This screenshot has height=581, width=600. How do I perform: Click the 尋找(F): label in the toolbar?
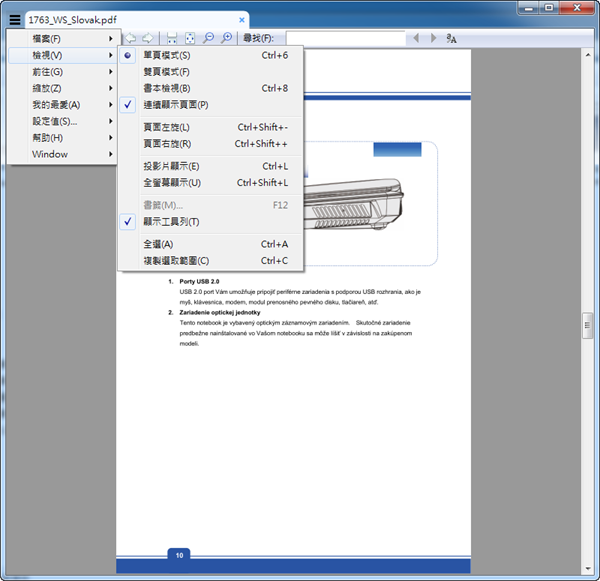click(259, 38)
